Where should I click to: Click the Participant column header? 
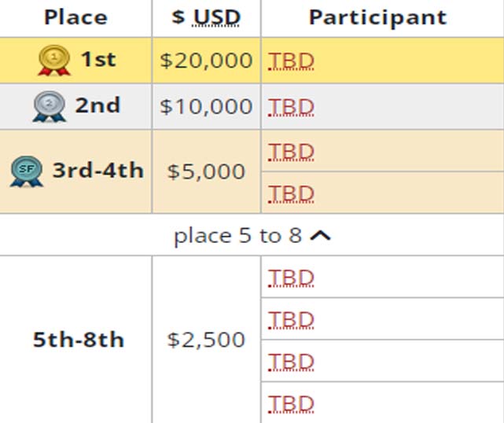(378, 17)
